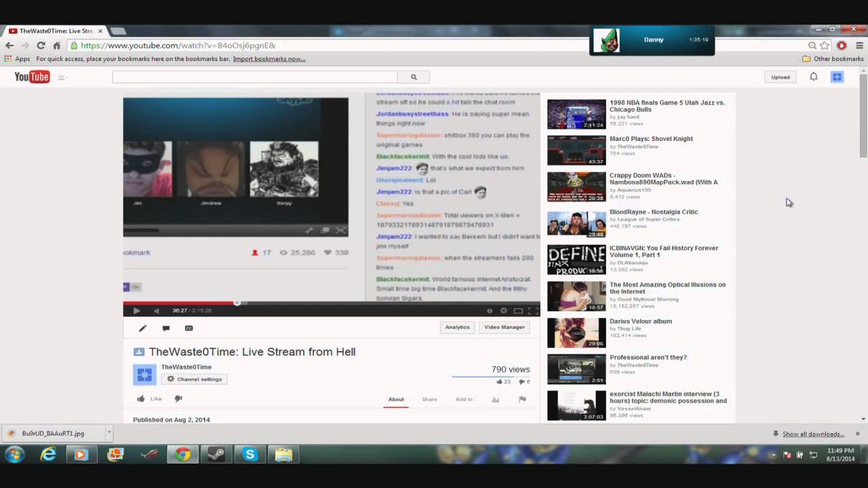Image resolution: width=868 pixels, height=488 pixels.
Task: Click the thumbs up Like icon
Action: [x=141, y=399]
